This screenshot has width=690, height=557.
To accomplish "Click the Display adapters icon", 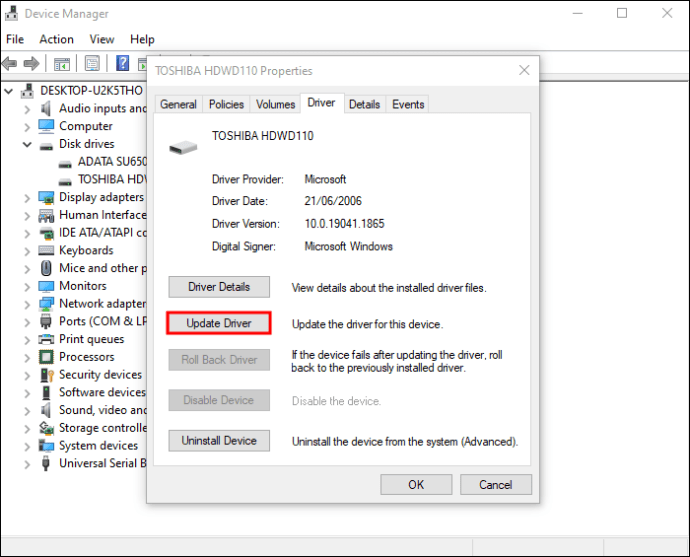I will click(x=46, y=198).
